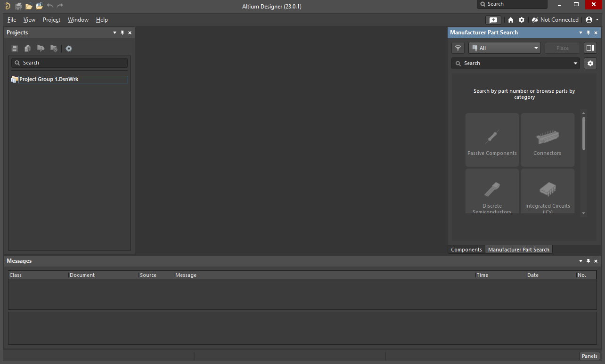Click the Not Connected label
Viewport: 605px width, 364px height.
click(559, 20)
